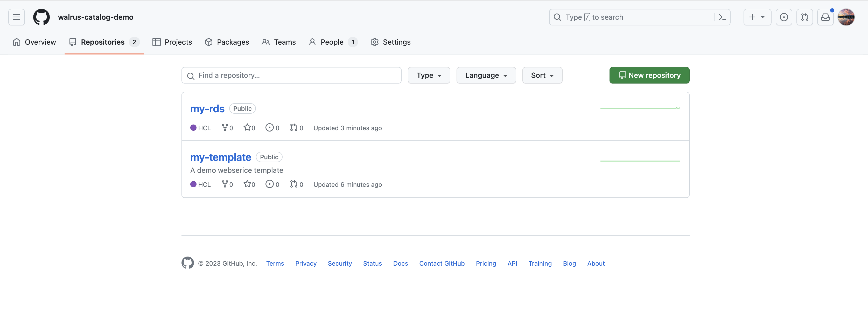The image size is (868, 317).
Task: Switch to the Settings tab
Action: point(390,42)
